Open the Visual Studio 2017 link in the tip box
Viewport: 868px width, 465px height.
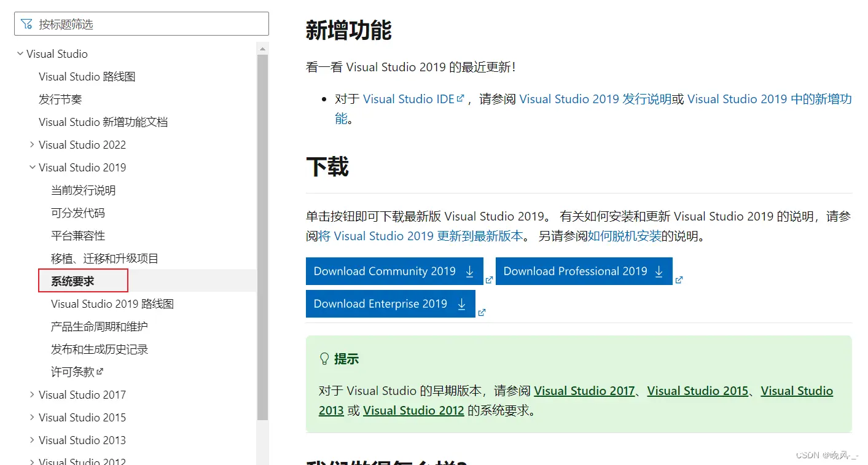[584, 391]
